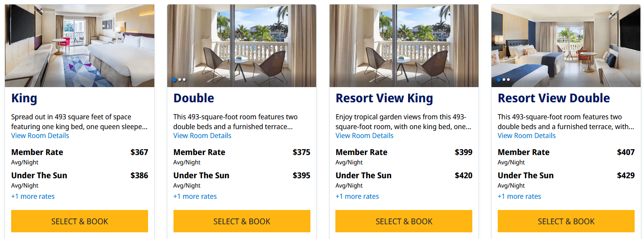Click Select & Book for Double room
644x239 pixels.
(242, 222)
